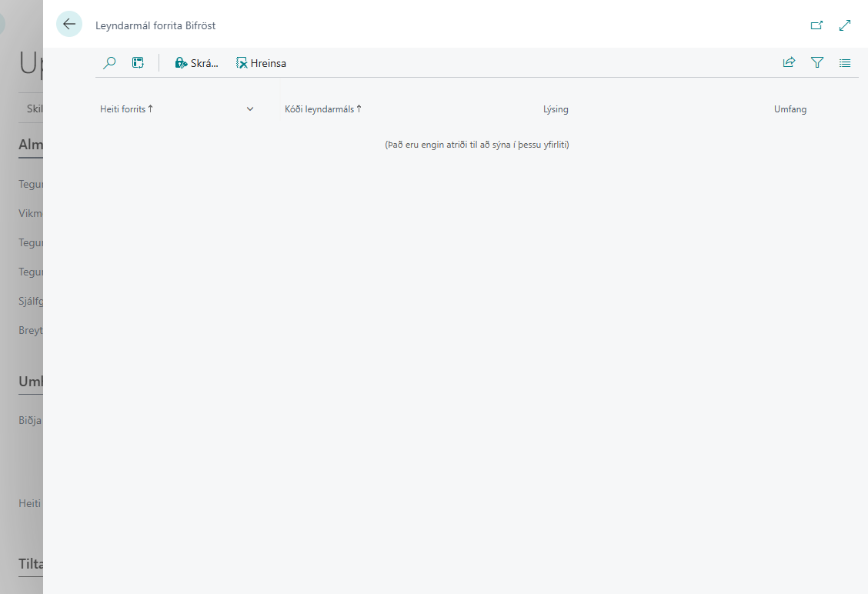Toggle the filter pane funnel icon

point(817,62)
